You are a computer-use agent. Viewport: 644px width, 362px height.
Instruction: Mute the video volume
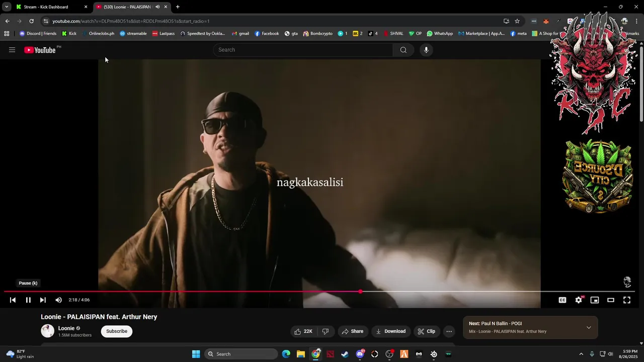pyautogui.click(x=58, y=300)
